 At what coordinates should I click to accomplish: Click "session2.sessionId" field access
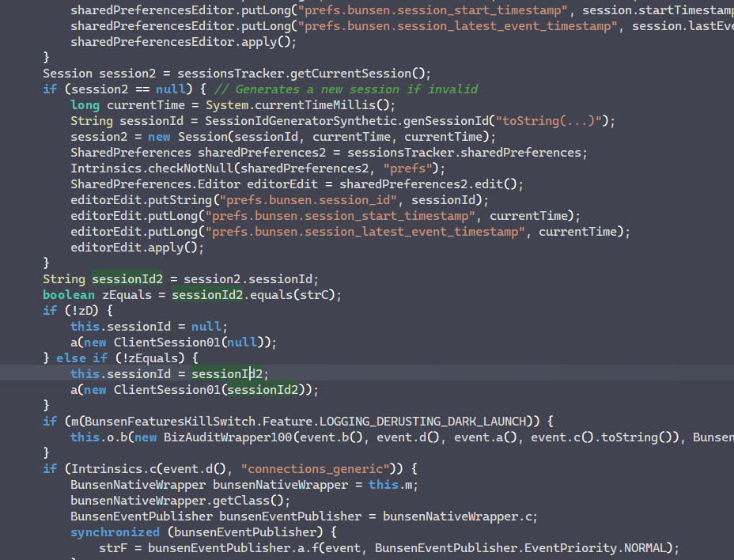[248, 279]
